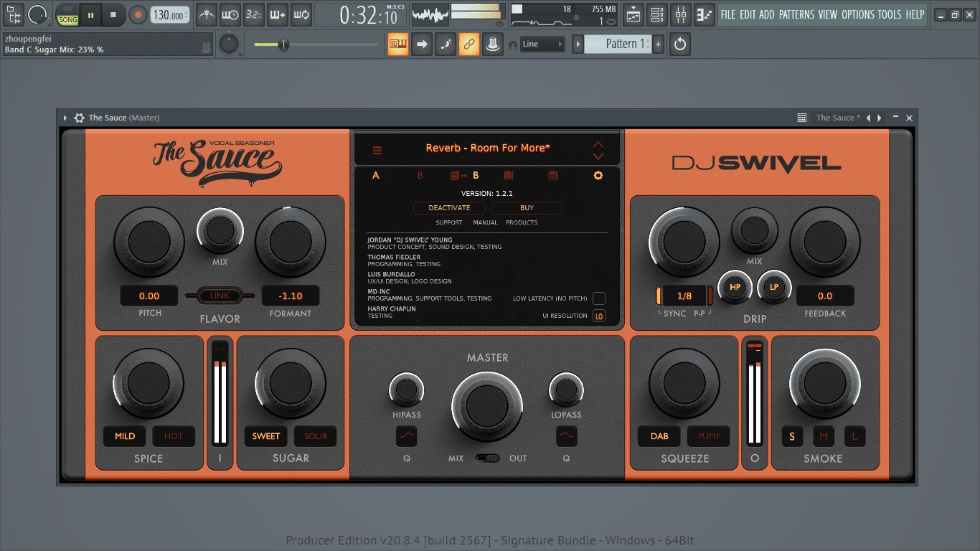
Task: Open the Reverb - Room For More preset list
Action: (x=488, y=148)
